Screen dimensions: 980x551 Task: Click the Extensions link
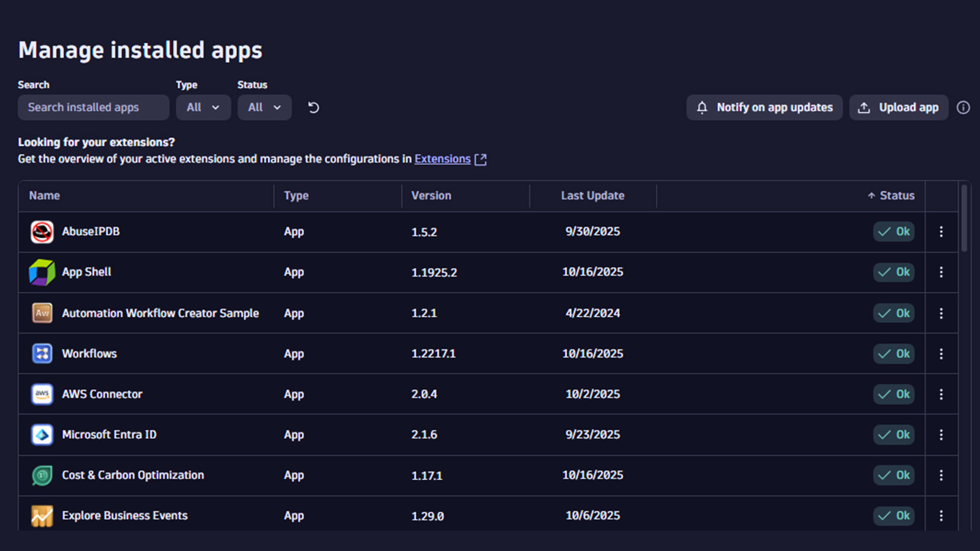point(442,159)
